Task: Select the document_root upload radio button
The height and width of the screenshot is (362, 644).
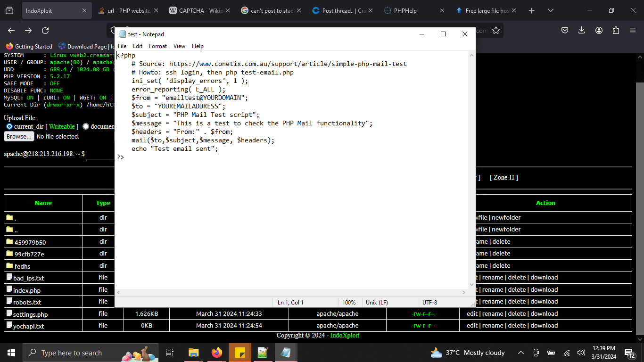Action: click(85, 126)
